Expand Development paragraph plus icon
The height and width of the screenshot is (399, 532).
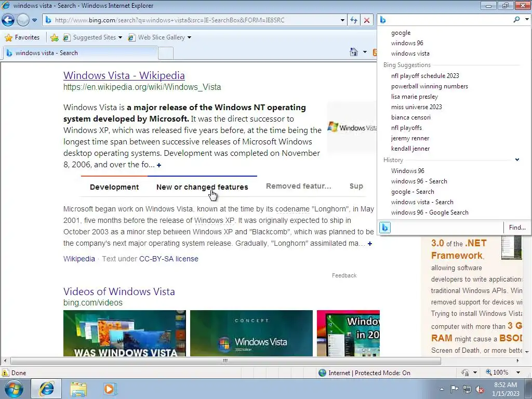pos(370,244)
